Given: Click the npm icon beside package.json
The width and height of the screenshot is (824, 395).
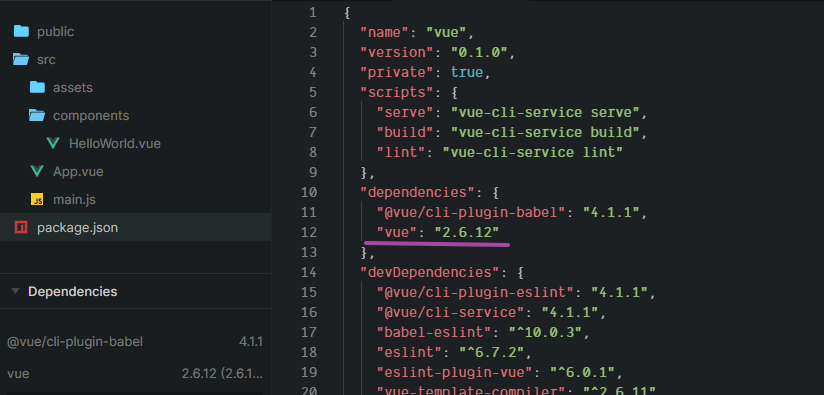Looking at the screenshot, I should (x=21, y=227).
